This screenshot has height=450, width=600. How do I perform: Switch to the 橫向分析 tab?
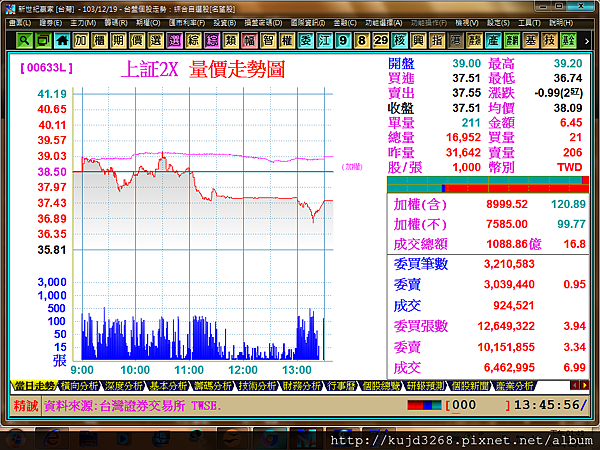click(x=79, y=386)
